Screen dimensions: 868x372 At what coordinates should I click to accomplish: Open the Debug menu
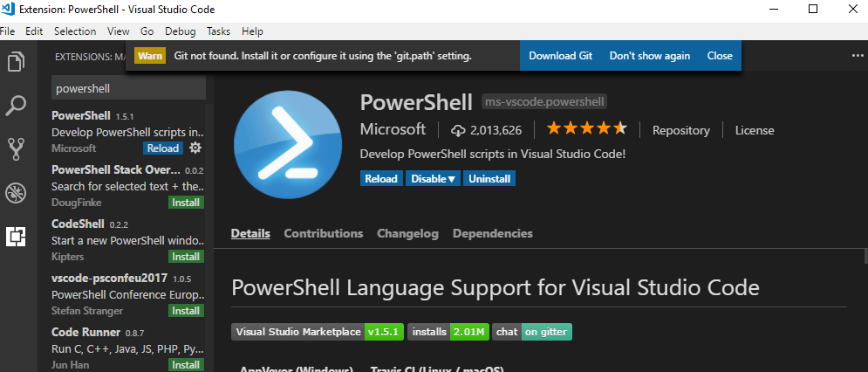pyautogui.click(x=180, y=31)
